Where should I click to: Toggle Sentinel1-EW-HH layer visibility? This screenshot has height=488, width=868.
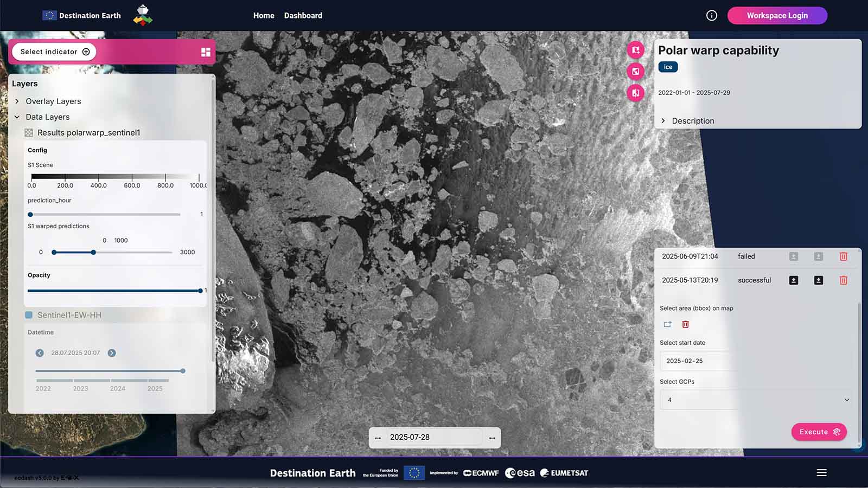(x=29, y=315)
